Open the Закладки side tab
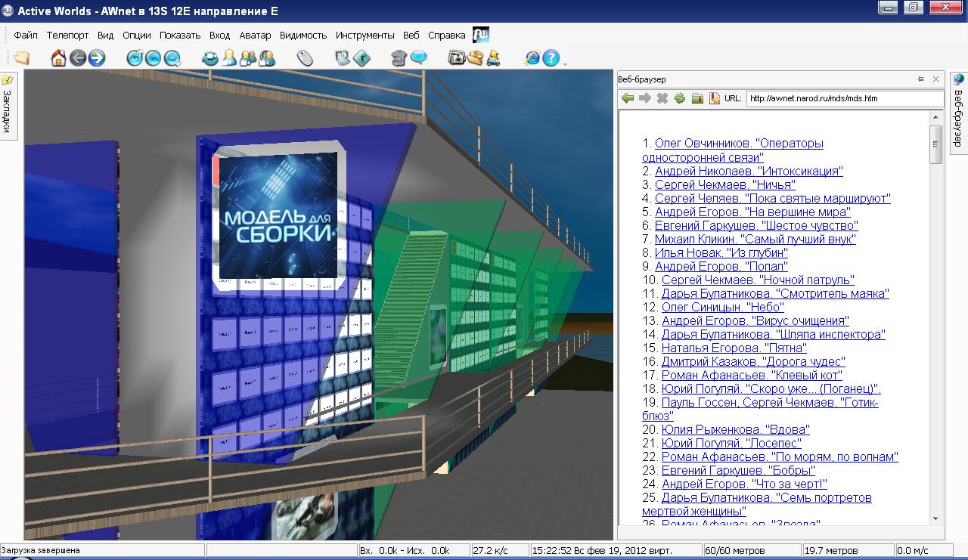968x560 pixels. pos(8,105)
